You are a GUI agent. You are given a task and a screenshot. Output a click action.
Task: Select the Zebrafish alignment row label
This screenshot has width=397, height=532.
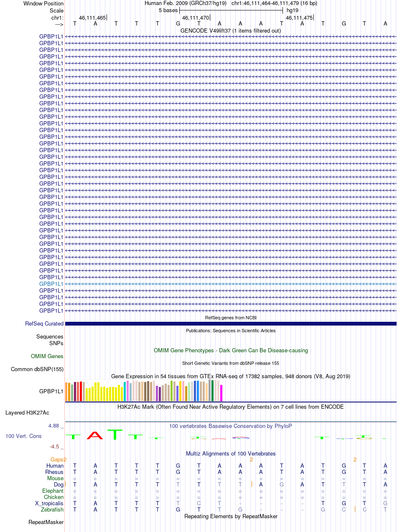(52, 510)
